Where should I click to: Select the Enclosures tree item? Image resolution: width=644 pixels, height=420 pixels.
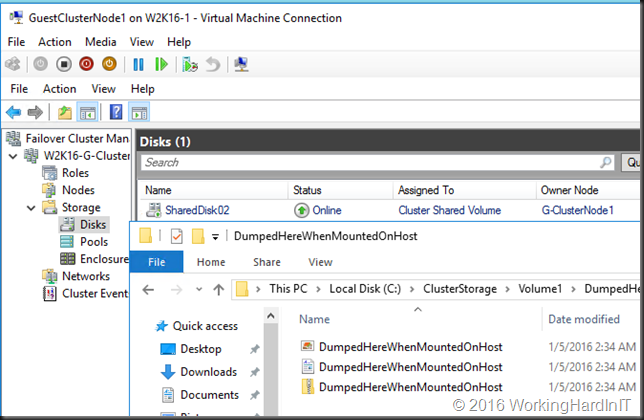coord(104,259)
